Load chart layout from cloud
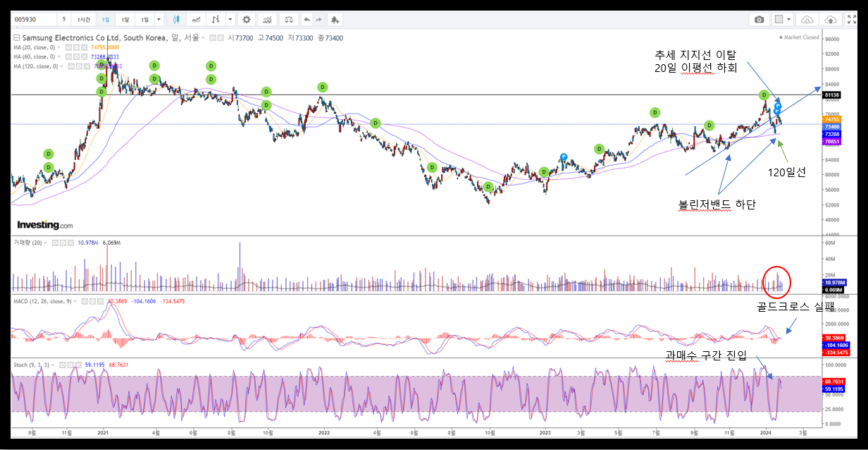Image resolution: width=868 pixels, height=450 pixels. tap(808, 20)
